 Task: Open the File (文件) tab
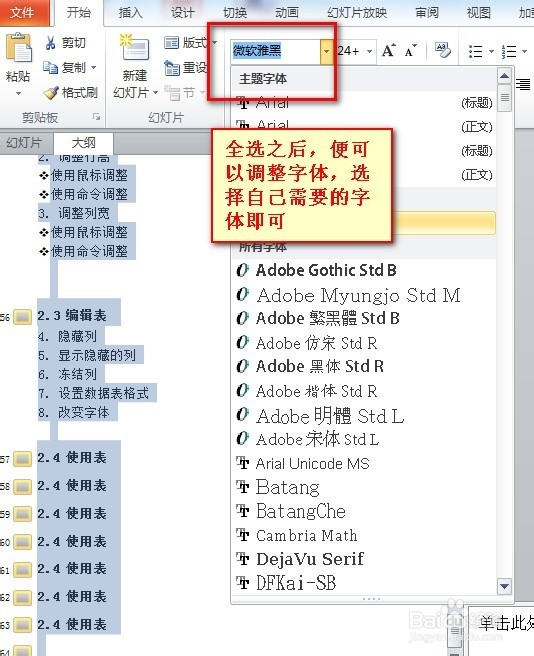pyautogui.click(x=23, y=13)
